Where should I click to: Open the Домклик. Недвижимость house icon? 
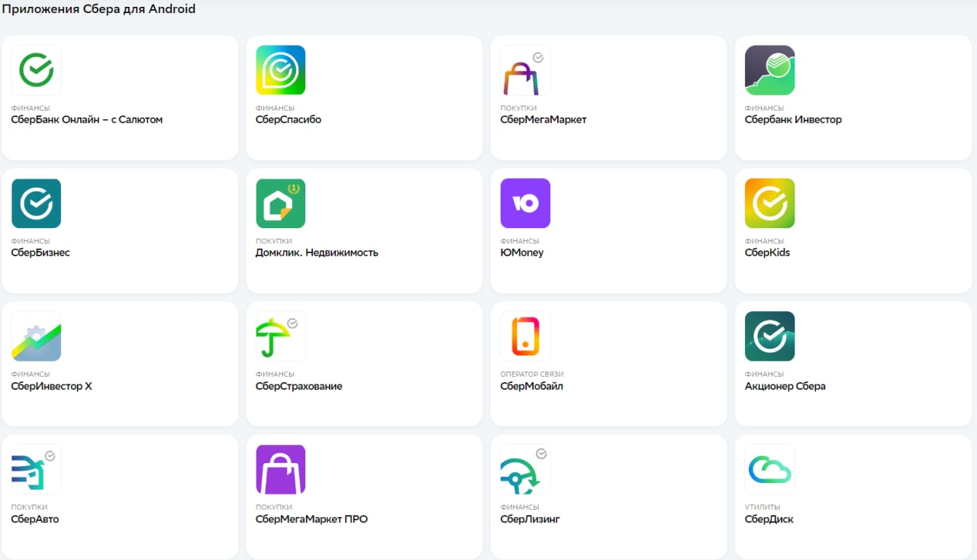(281, 203)
